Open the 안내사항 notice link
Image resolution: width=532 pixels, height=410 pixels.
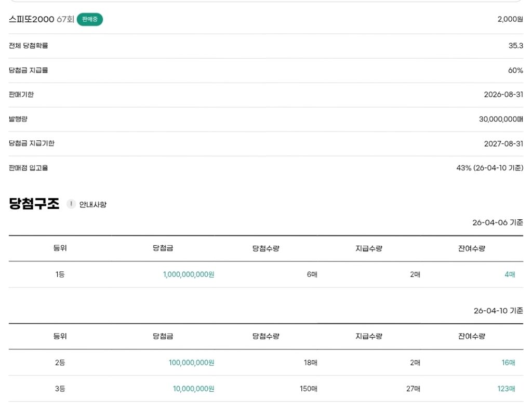tap(93, 205)
